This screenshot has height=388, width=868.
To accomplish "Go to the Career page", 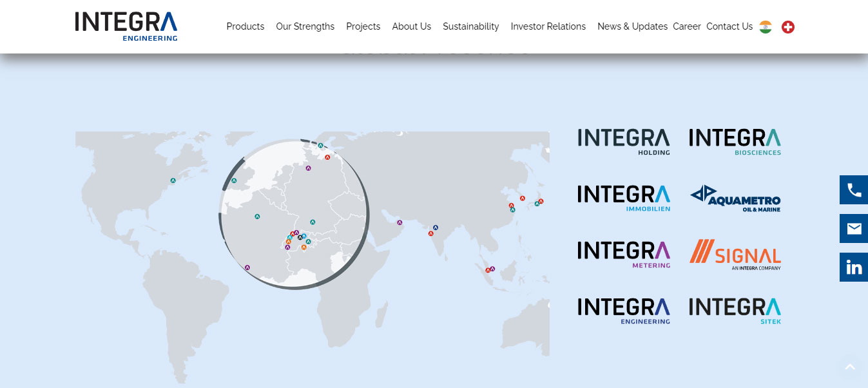I will [x=686, y=26].
